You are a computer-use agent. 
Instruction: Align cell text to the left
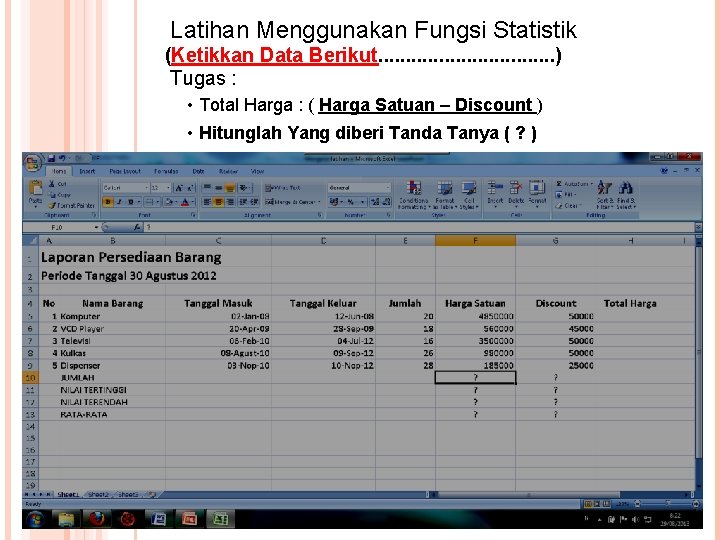pos(207,202)
